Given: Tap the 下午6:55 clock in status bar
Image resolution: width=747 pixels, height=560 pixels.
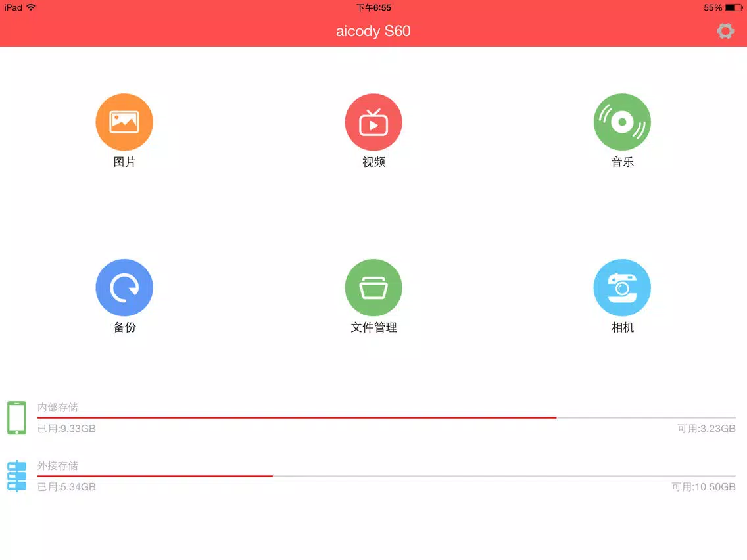Looking at the screenshot, I should (x=373, y=8).
